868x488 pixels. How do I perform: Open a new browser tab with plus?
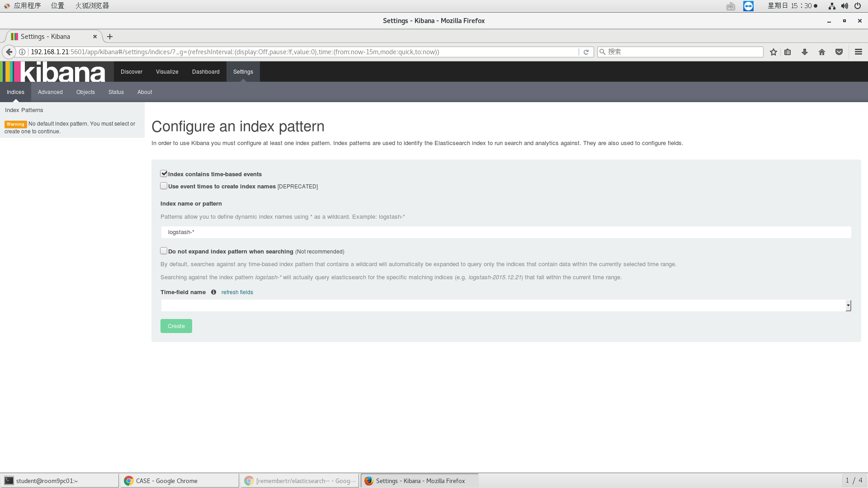110,37
